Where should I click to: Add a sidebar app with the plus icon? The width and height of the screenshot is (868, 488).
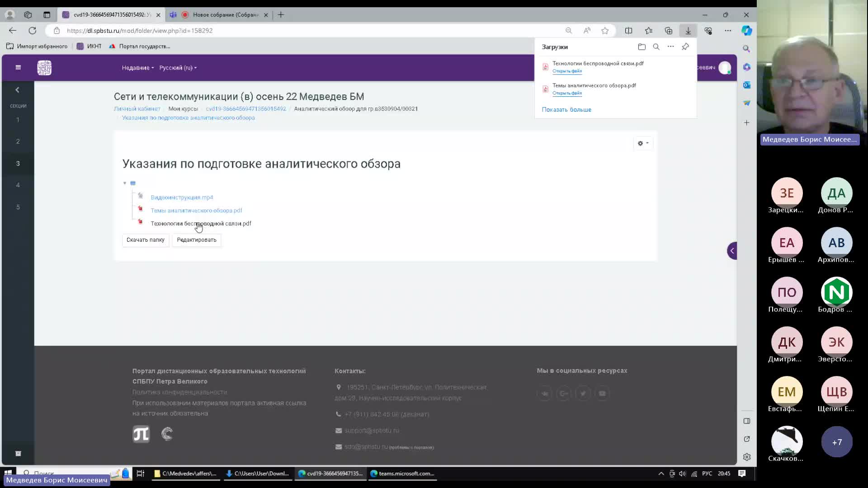click(x=747, y=122)
